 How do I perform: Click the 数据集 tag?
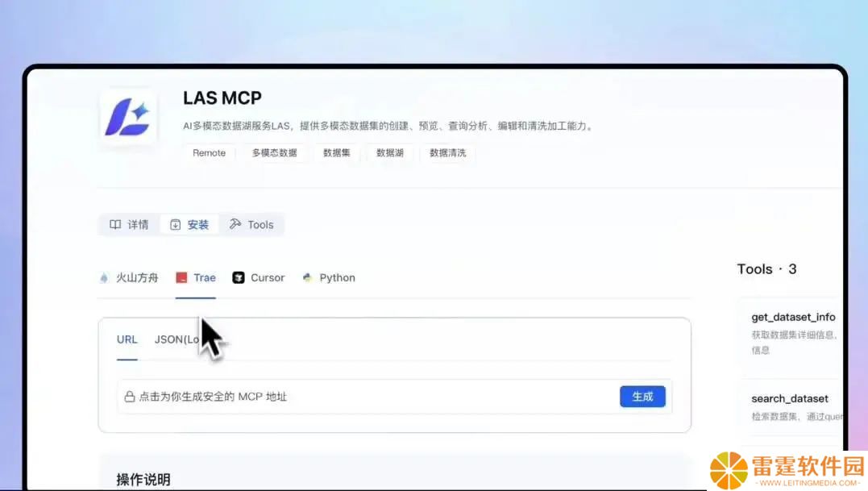[x=337, y=152]
